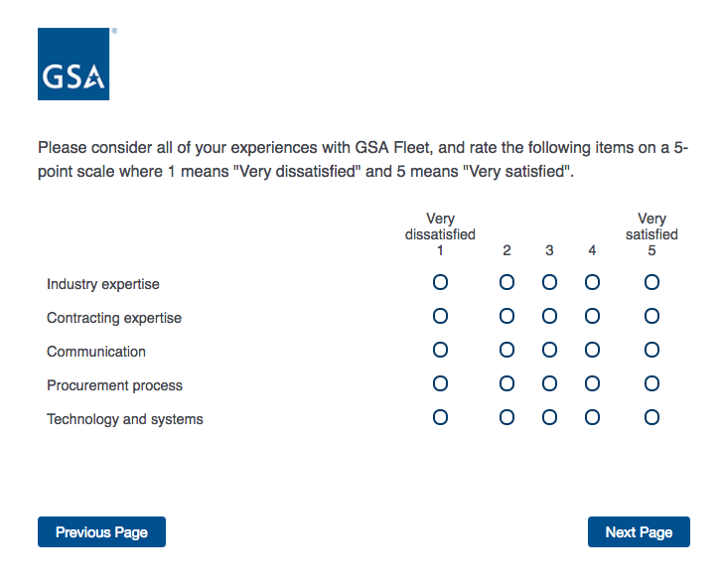
Task: Select 3 for Industry expertise
Action: 549,283
